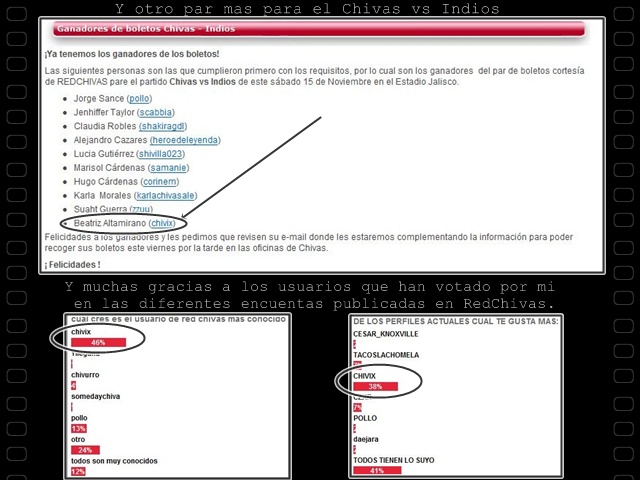Click the name 'Jorge Sance'

[99, 99]
